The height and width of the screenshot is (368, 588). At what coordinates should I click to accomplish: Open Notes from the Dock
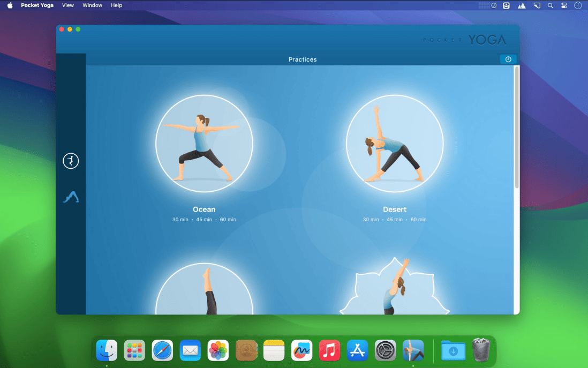click(x=274, y=350)
